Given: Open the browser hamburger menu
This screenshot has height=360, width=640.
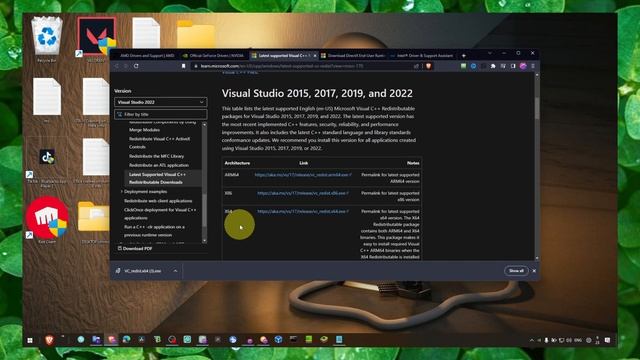Looking at the screenshot, I should 533,66.
